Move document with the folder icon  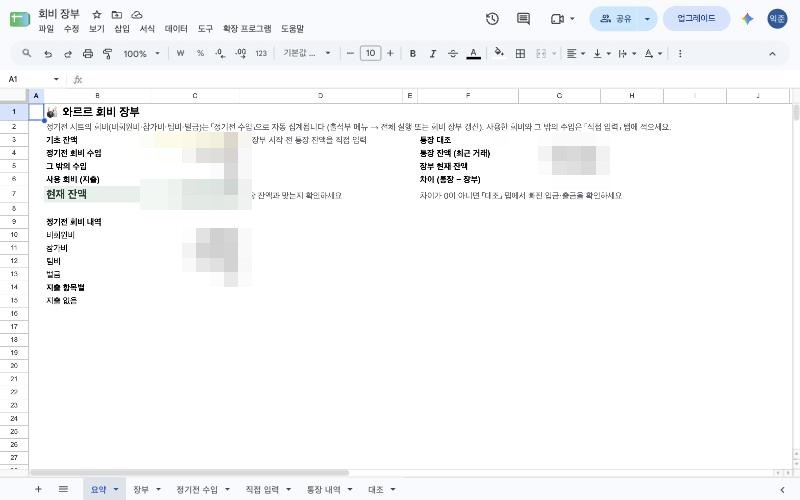117,15
